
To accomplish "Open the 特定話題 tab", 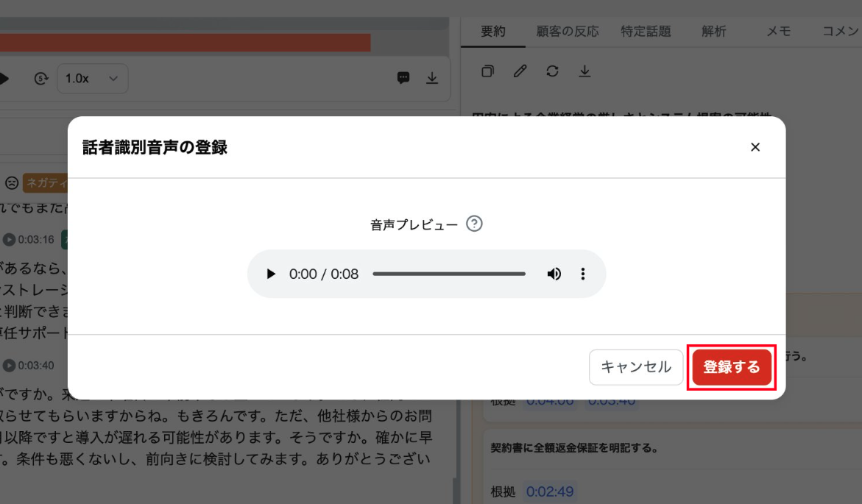I will (x=646, y=32).
